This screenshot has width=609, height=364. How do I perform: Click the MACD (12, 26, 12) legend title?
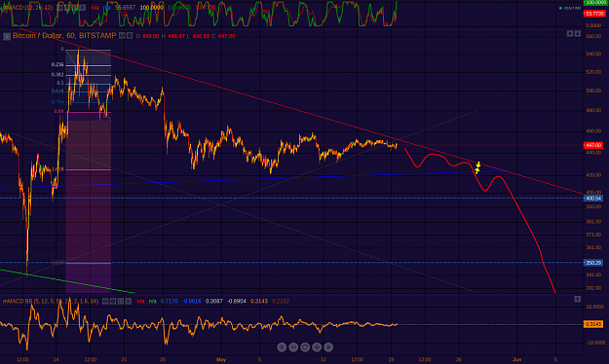(x=27, y=8)
